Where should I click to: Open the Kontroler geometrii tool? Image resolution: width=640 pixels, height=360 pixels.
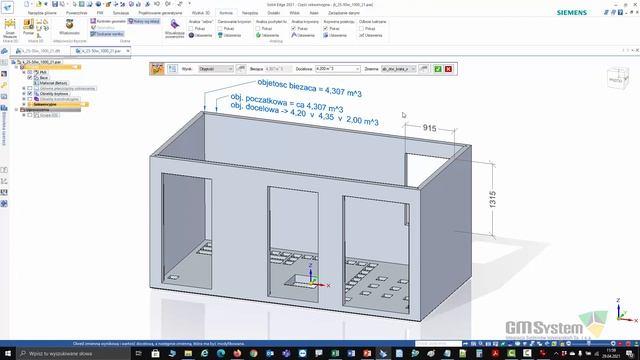(108, 21)
